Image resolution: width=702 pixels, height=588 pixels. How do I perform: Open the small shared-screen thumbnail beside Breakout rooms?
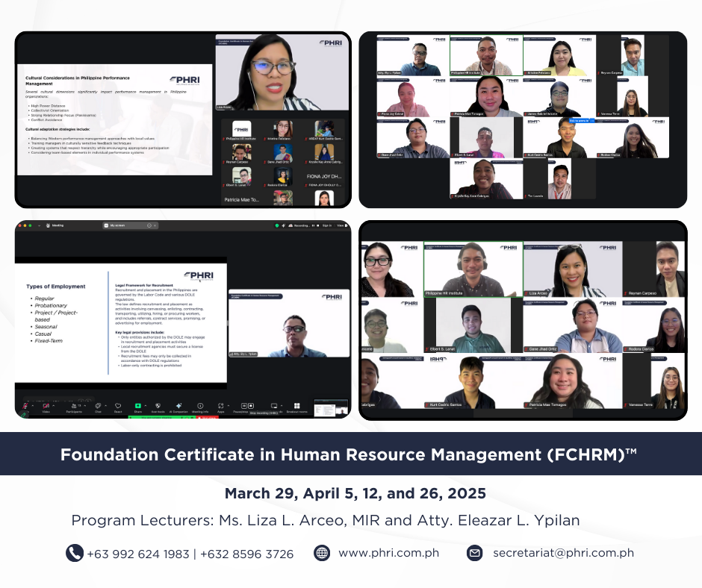[x=331, y=408]
